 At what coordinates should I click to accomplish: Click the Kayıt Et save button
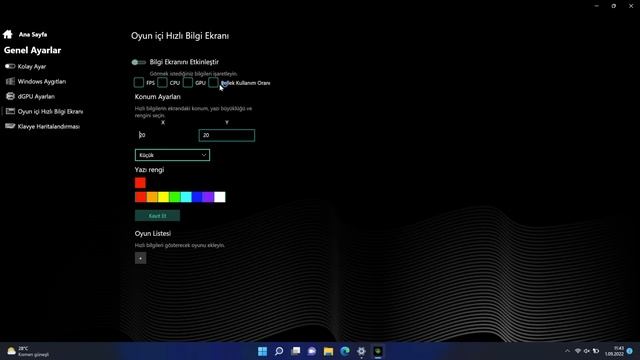point(157,216)
